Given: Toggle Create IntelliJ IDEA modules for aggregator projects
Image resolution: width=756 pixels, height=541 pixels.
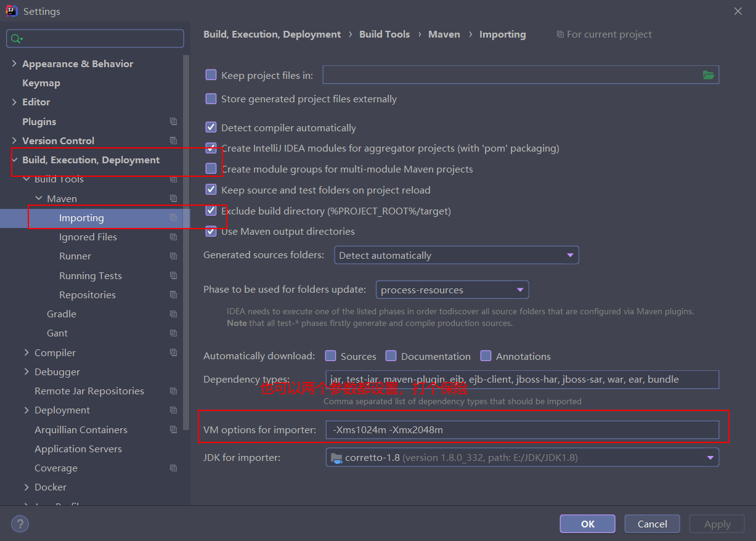Looking at the screenshot, I should (211, 148).
